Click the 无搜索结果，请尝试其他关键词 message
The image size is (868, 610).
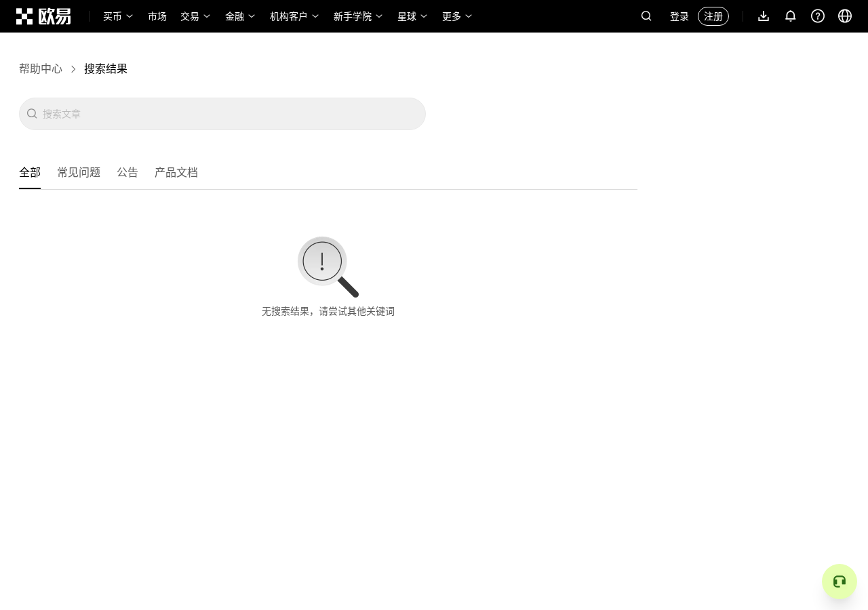pos(328,311)
